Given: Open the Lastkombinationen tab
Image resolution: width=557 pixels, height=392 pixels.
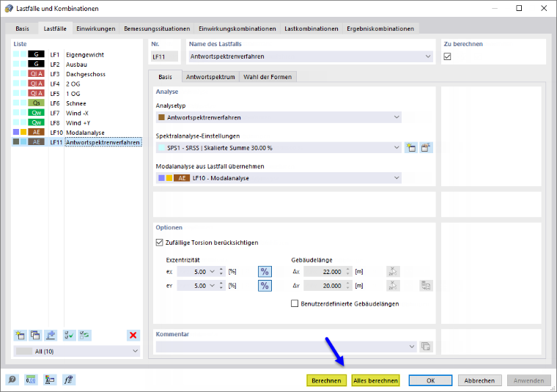Looking at the screenshot, I should click(x=311, y=29).
